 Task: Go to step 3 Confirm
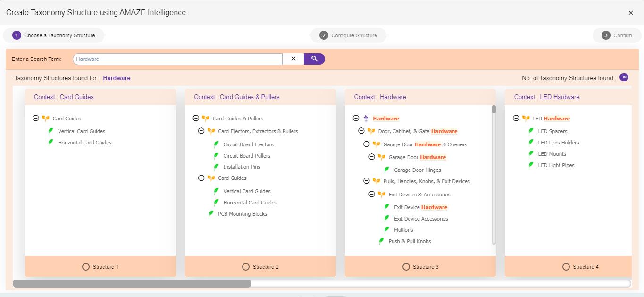tap(617, 35)
